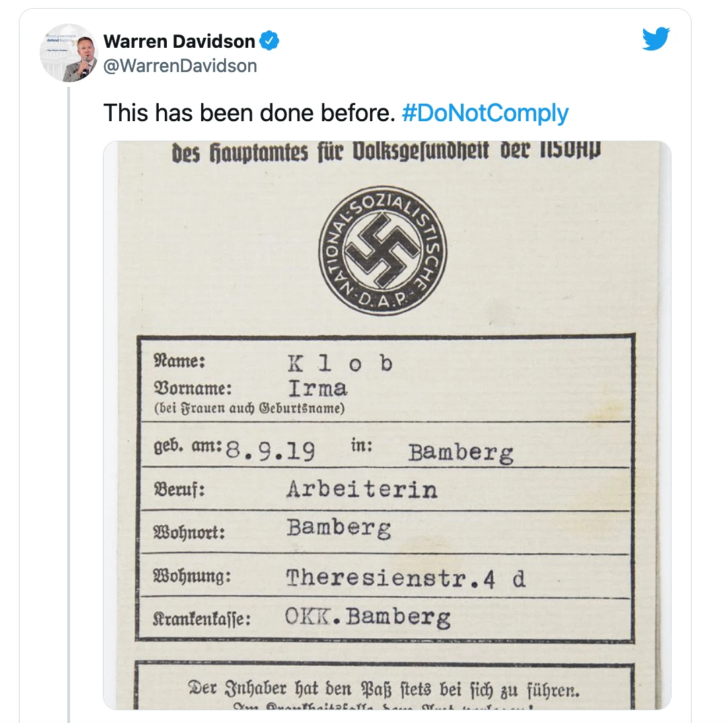The width and height of the screenshot is (728, 723).
Task: Click the vertical thread line under the avatar
Action: coord(69,404)
